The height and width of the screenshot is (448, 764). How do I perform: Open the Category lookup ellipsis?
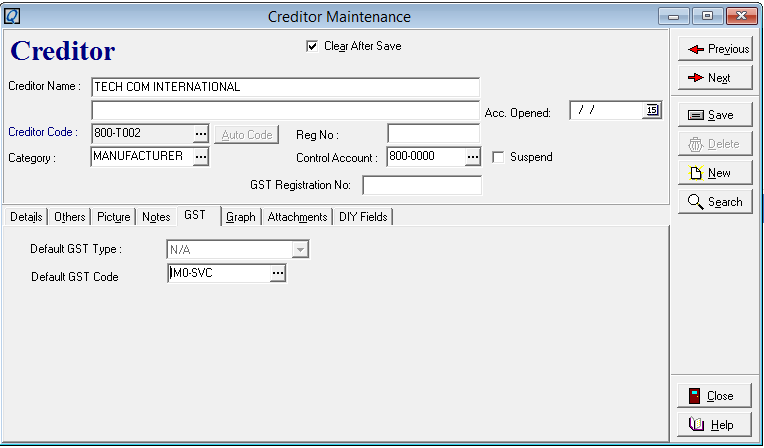[201, 157]
